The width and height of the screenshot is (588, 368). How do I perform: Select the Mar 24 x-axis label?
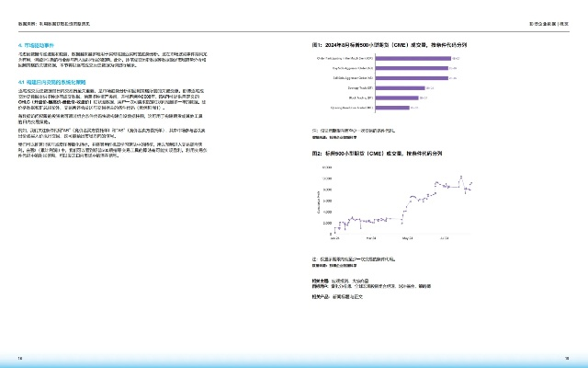pos(371,237)
